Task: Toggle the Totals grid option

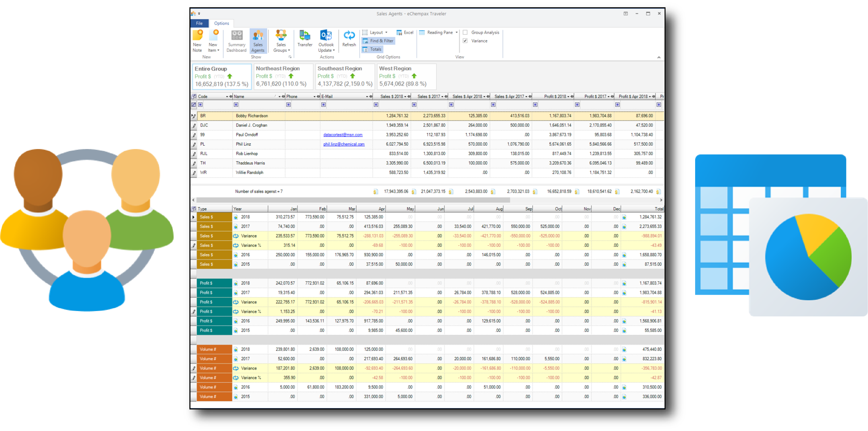Action: [x=372, y=49]
